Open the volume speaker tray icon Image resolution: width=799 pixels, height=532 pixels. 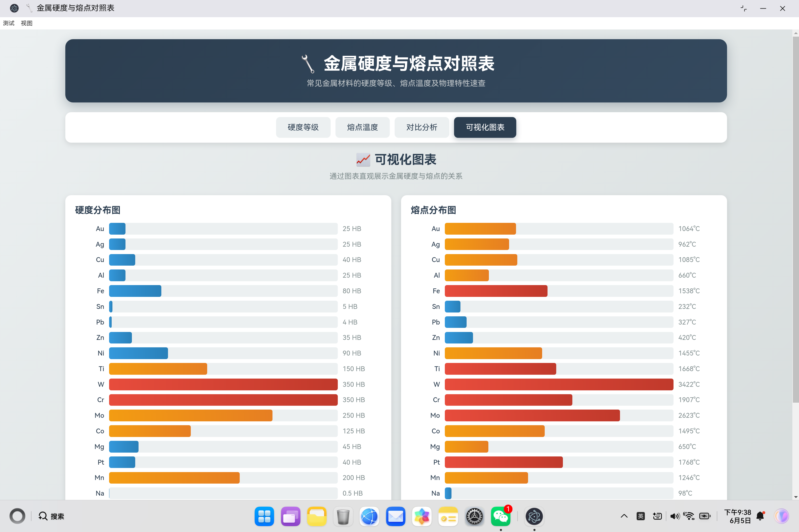675,516
